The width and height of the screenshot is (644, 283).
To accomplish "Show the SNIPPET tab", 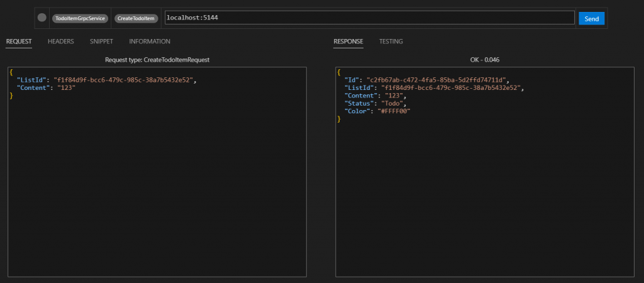I will click(x=101, y=42).
